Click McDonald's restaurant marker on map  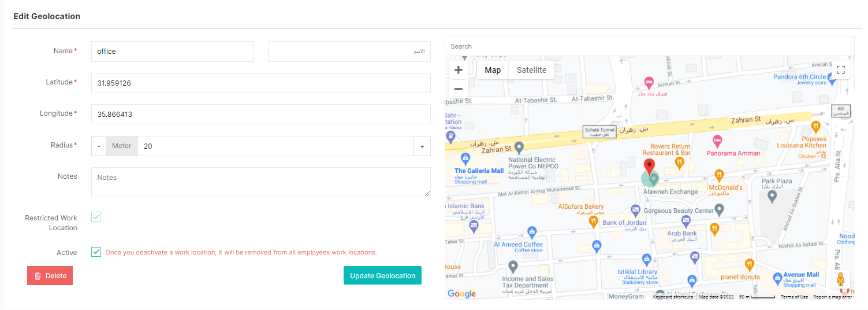(x=720, y=174)
